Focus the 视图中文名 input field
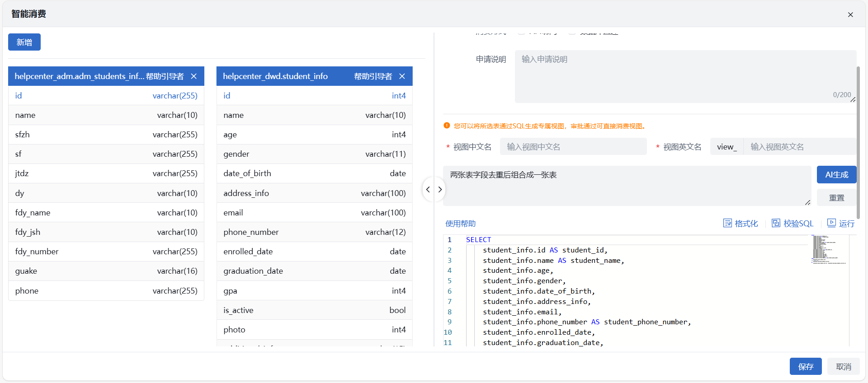 [x=573, y=147]
